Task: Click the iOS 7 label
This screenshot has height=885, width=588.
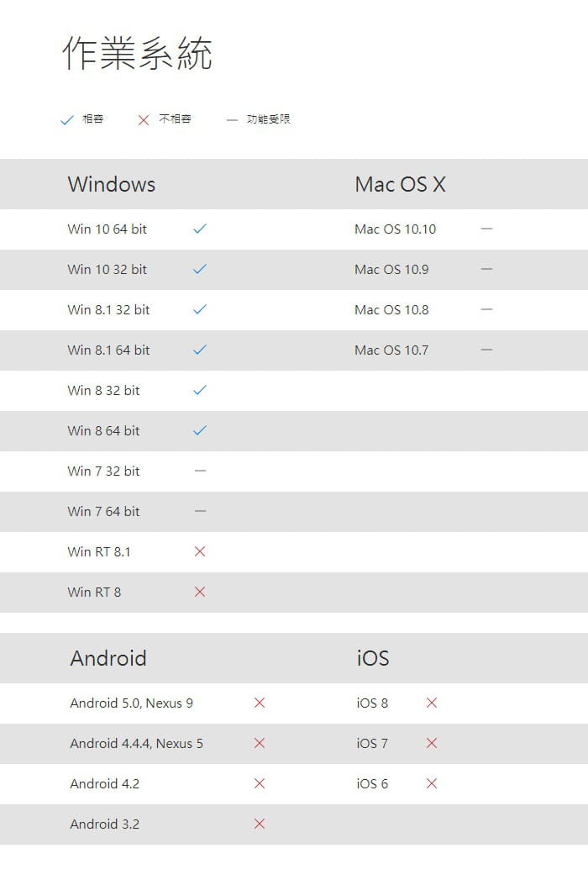Action: 372,743
